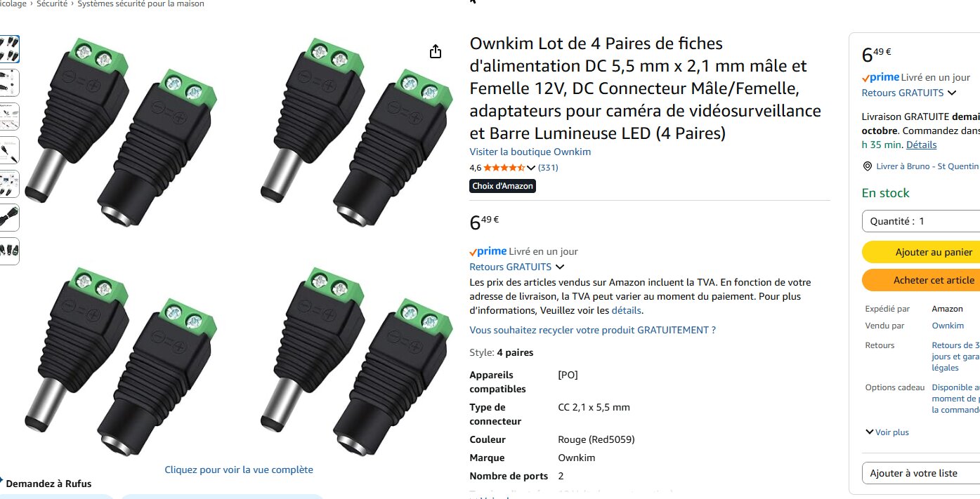This screenshot has width=980, height=499.
Task: Open the Quantité dropdown
Action: point(920,221)
